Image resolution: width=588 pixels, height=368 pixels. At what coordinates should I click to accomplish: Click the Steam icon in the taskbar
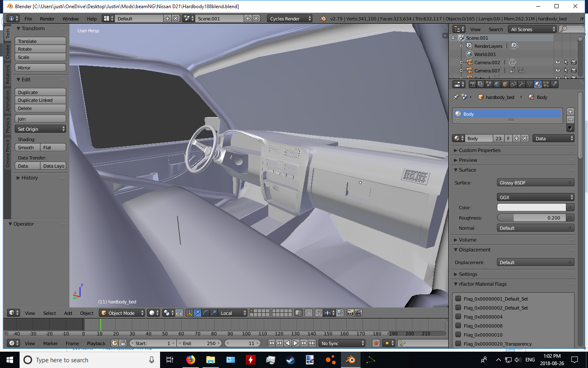(x=290, y=360)
